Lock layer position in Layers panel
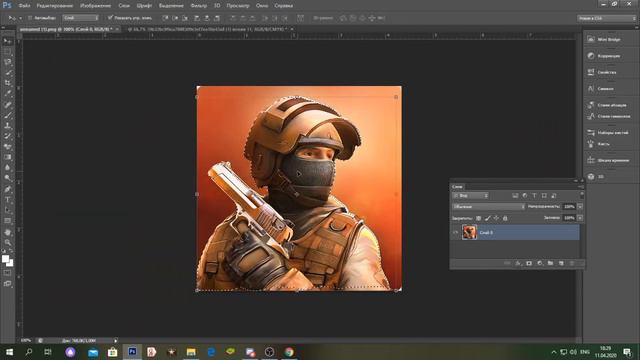 click(496, 218)
